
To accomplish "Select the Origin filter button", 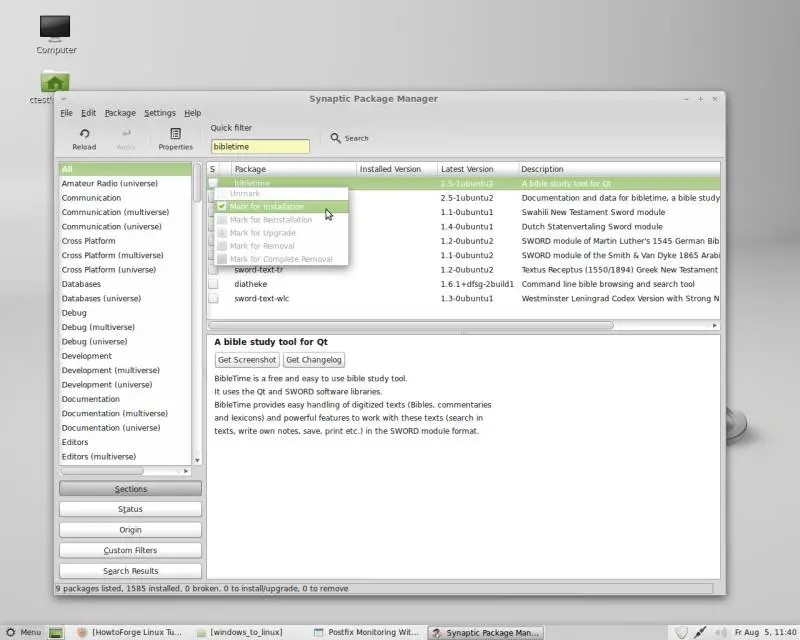I will (130, 530).
